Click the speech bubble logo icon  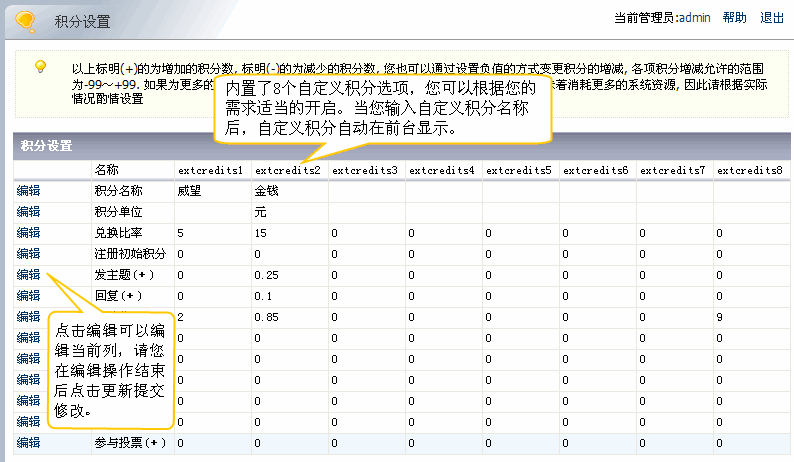pos(29,20)
